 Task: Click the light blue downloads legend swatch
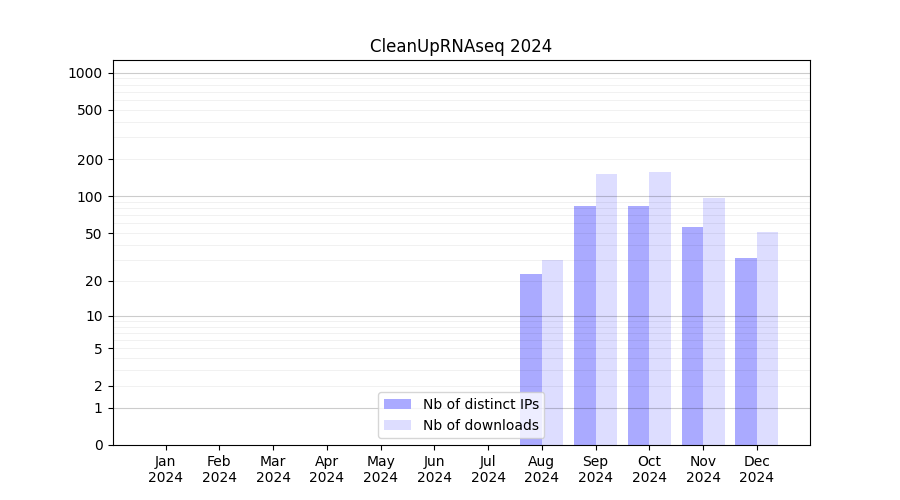coord(397,425)
